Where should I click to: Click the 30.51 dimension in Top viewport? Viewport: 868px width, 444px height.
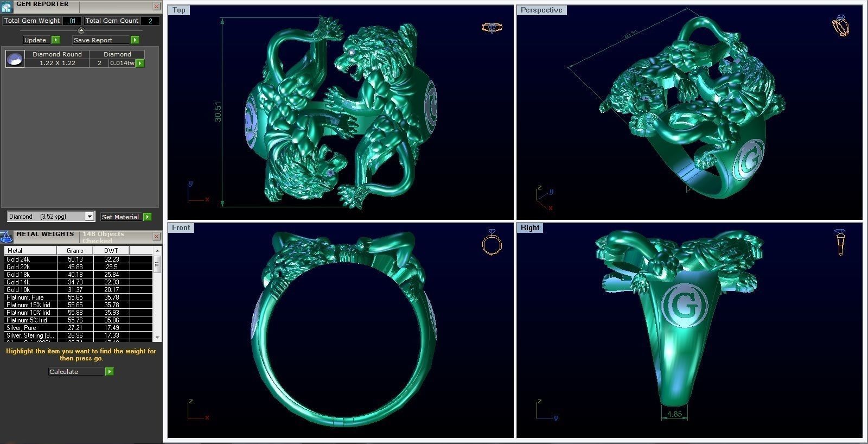218,112
